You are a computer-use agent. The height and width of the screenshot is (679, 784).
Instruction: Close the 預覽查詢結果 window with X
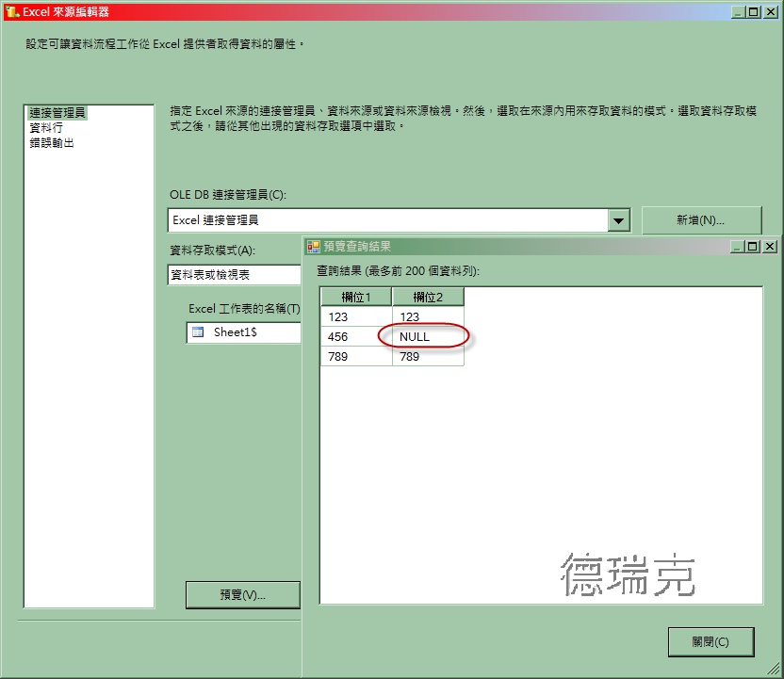770,247
